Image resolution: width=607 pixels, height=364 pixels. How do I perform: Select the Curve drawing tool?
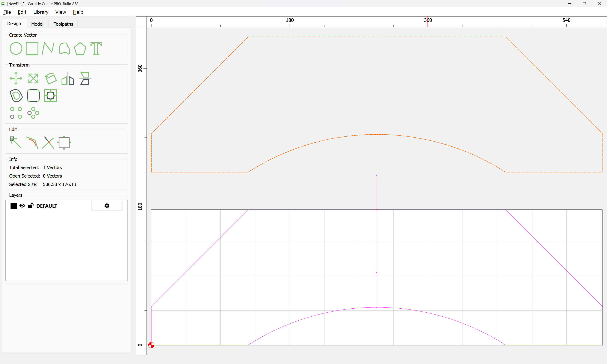[64, 48]
